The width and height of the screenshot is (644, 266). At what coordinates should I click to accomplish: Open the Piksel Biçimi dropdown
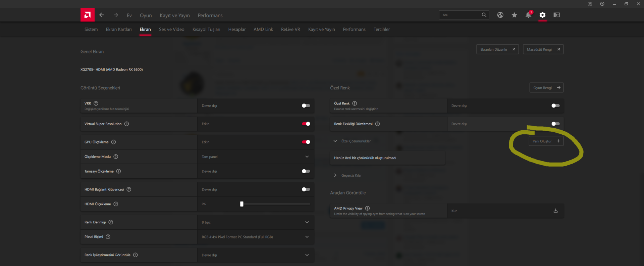256,237
